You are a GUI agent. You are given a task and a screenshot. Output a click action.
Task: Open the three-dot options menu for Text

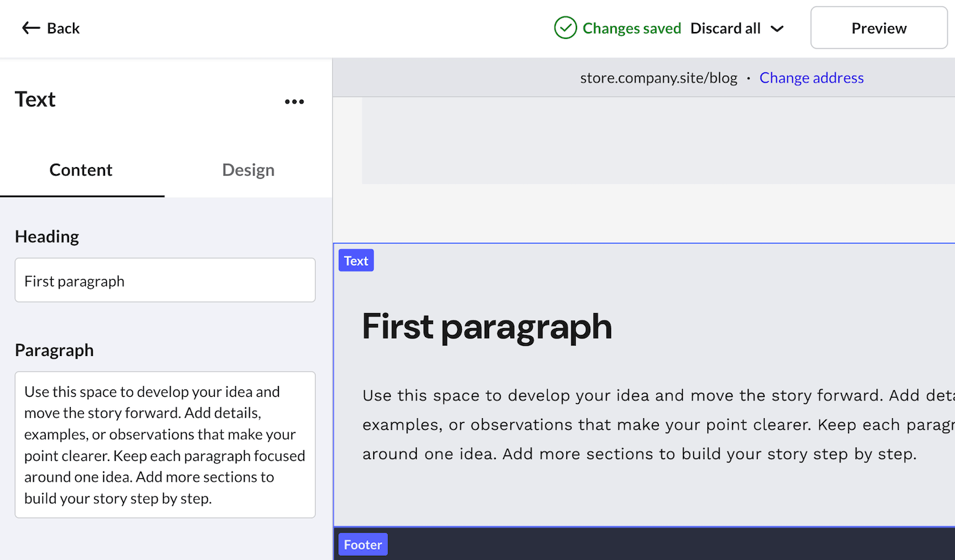pyautogui.click(x=294, y=102)
